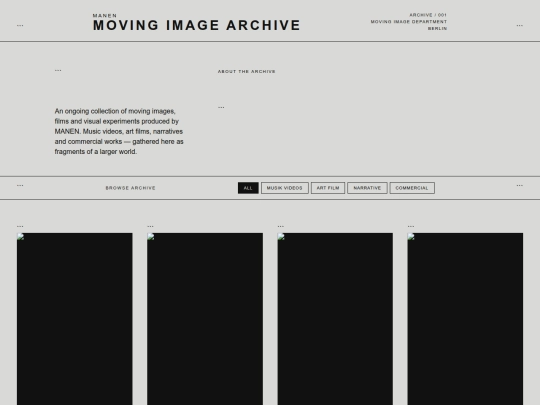Click the ARCHIVE / 001 text
Screen dimensions: 540x405
tap(428, 15)
